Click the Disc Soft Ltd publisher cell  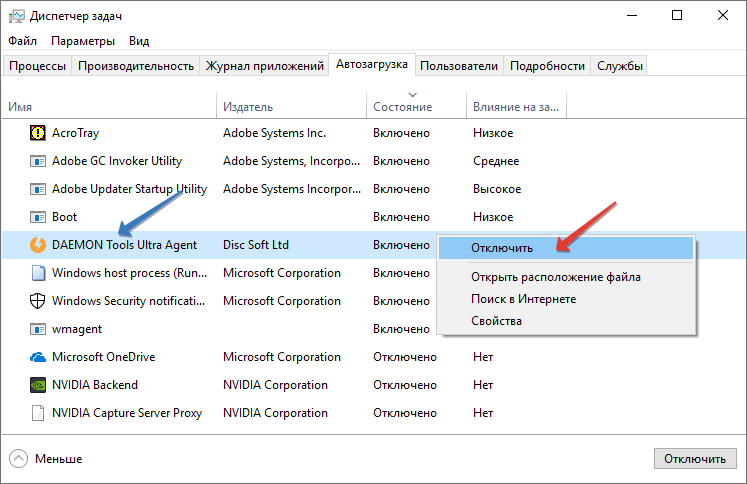[256, 245]
